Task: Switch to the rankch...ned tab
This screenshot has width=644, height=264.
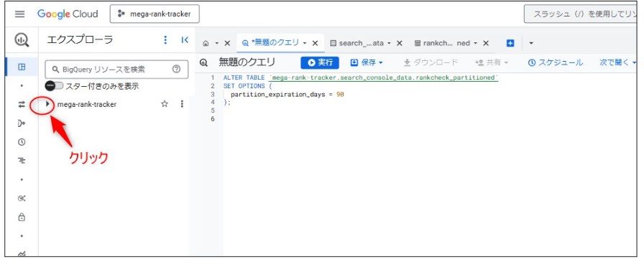Action: 442,43
